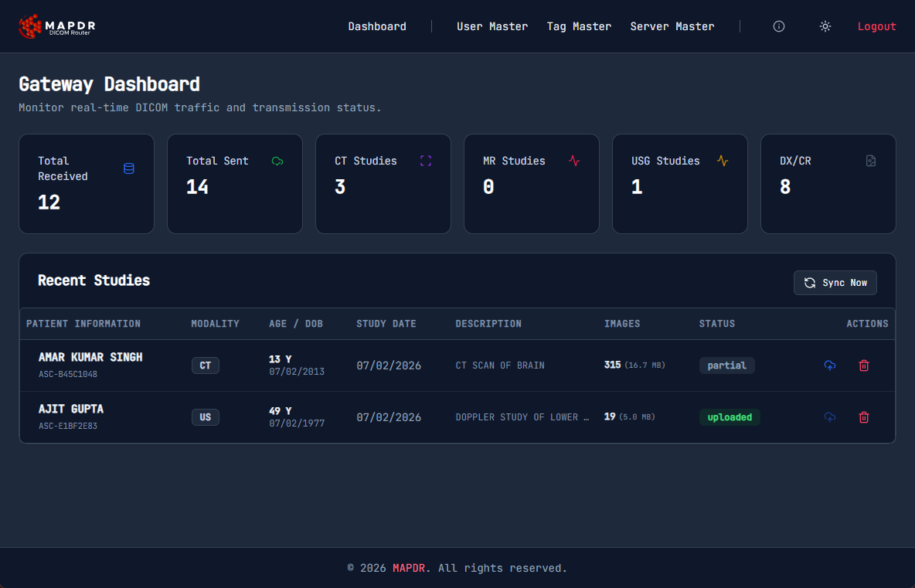Image resolution: width=915 pixels, height=588 pixels.
Task: Click the pulse icon on MR Studies card
Action: coord(574,161)
